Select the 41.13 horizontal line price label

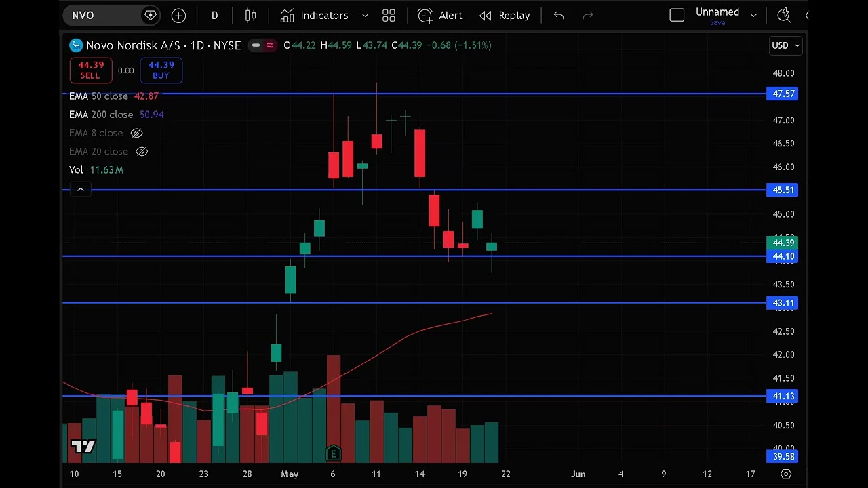click(x=783, y=396)
